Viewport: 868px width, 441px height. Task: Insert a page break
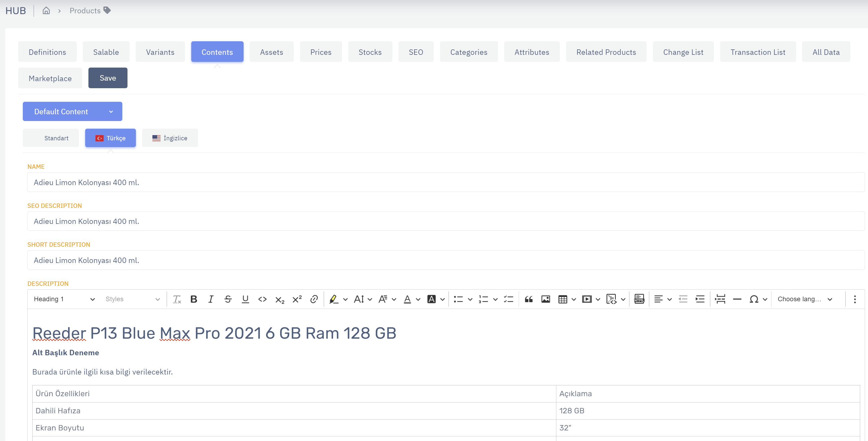click(x=720, y=299)
